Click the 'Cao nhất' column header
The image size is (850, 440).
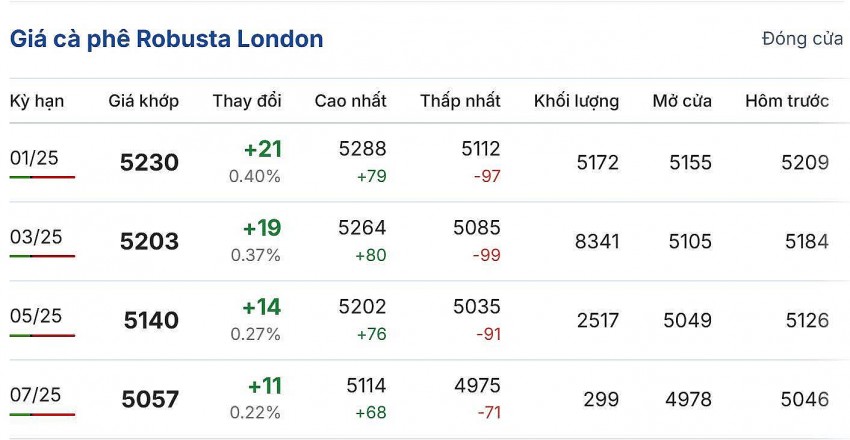click(x=350, y=101)
